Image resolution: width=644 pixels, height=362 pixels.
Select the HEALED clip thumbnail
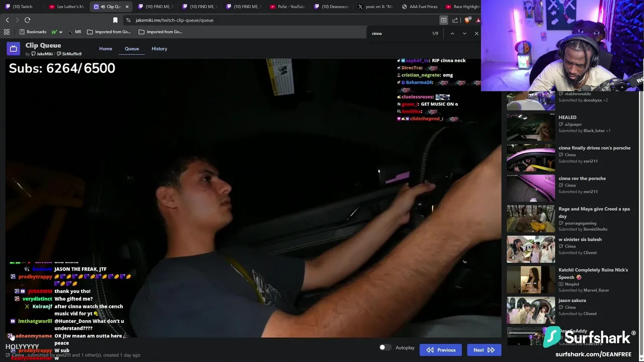531,127
